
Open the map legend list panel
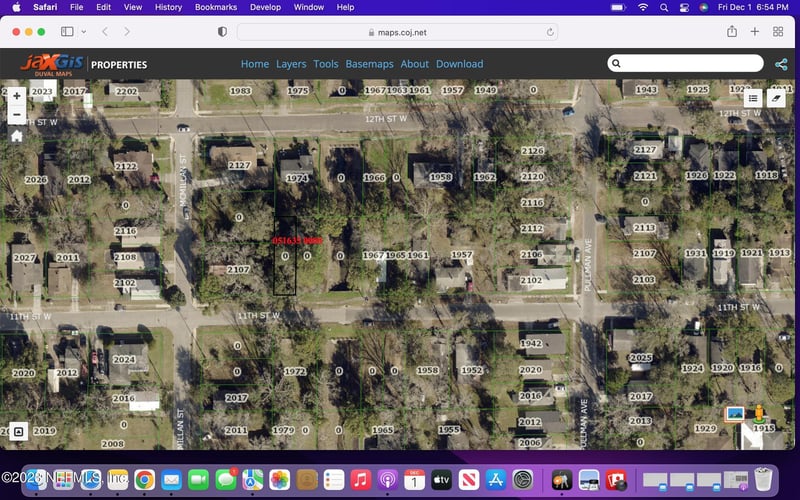[x=753, y=98]
